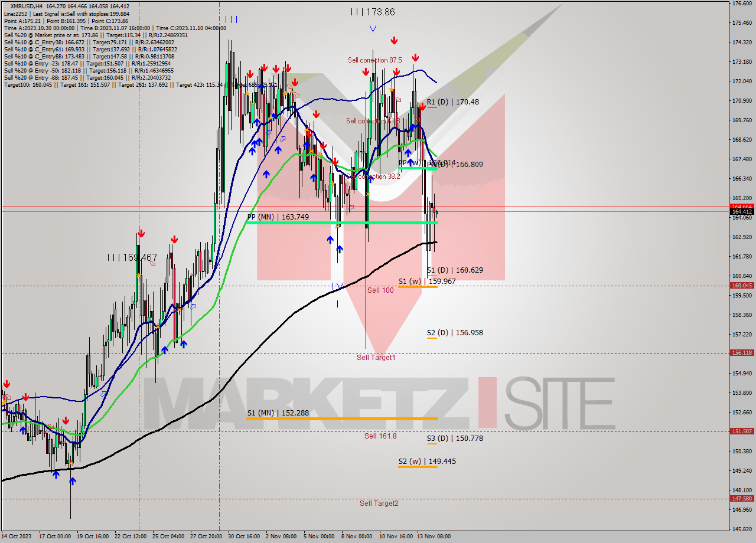Select the 'Sell correction 87.5' label

point(375,60)
